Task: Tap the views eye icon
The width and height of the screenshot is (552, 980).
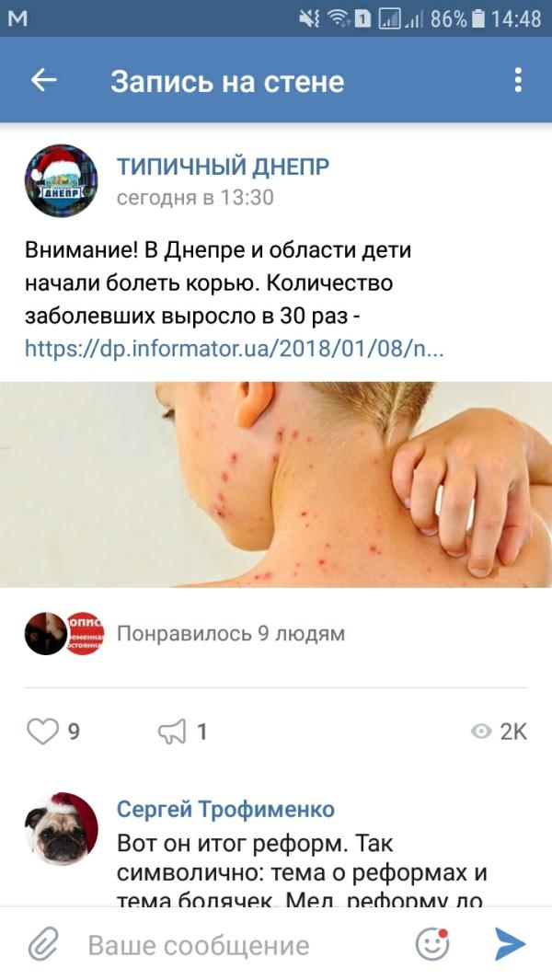Action: [x=481, y=732]
